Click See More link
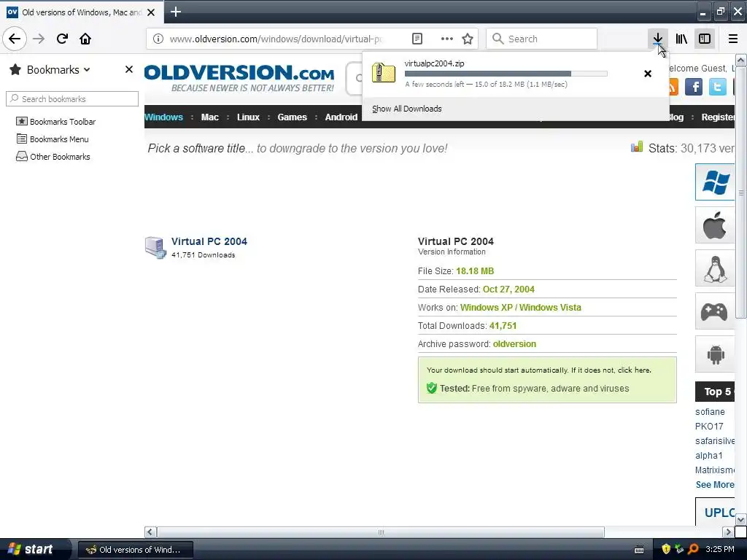747x560 pixels. 715,485
